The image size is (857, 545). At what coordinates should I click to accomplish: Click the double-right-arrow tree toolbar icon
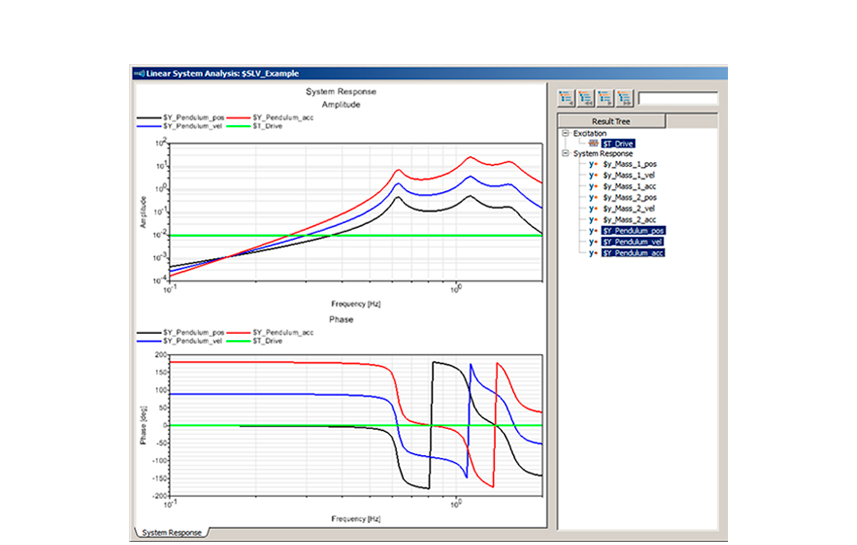625,98
